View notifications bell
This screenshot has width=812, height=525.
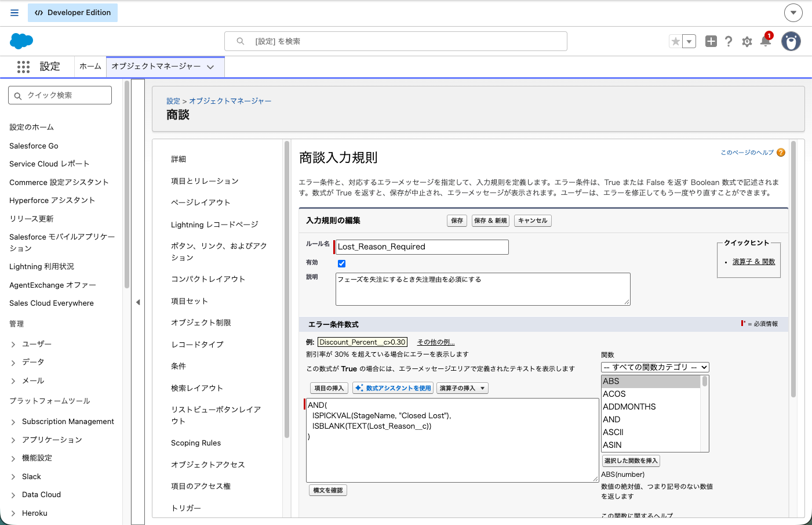coord(766,41)
